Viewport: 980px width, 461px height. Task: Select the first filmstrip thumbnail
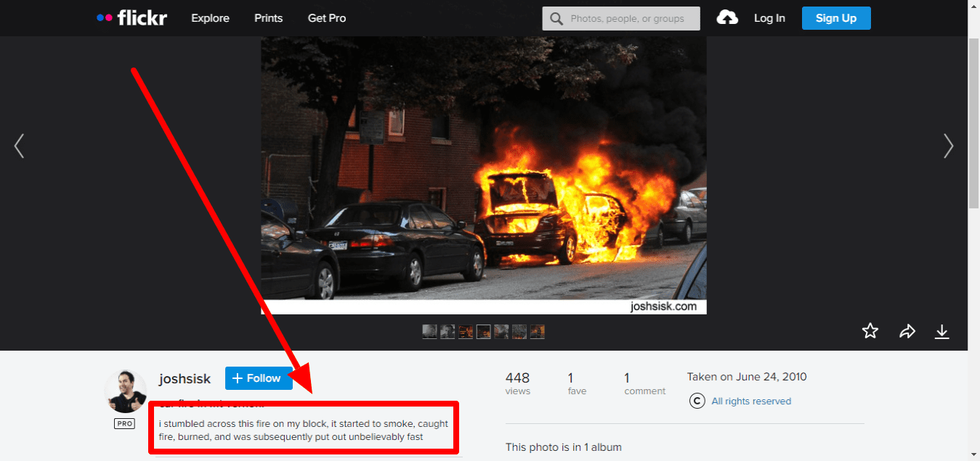pyautogui.click(x=429, y=332)
